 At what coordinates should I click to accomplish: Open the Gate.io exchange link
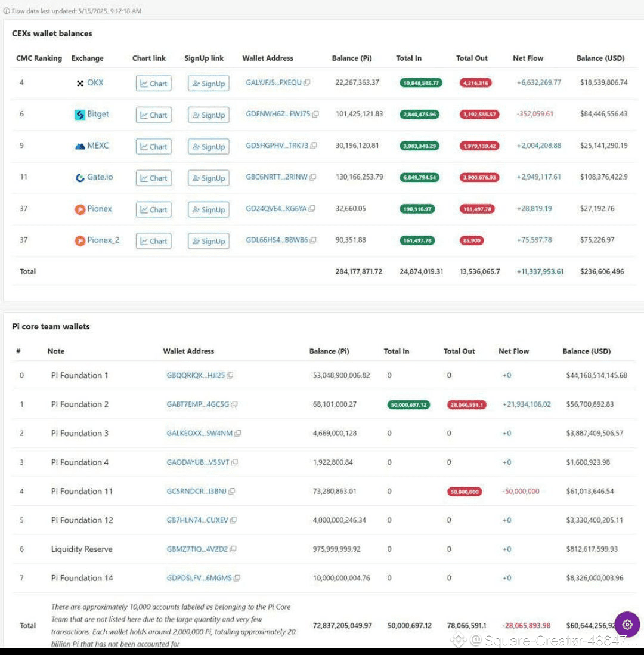(x=100, y=177)
